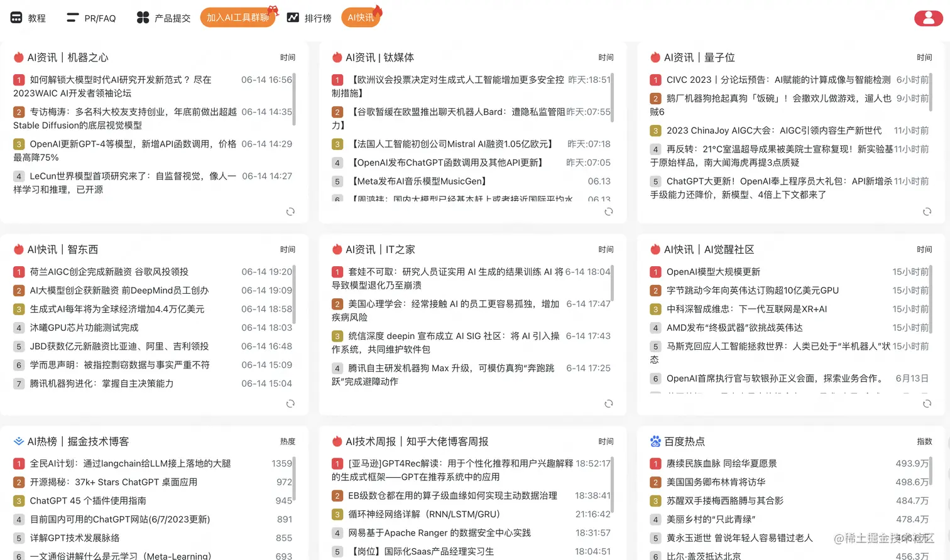Open 全民AI计划 langchain article
The height and width of the screenshot is (560, 950).
tap(130, 464)
